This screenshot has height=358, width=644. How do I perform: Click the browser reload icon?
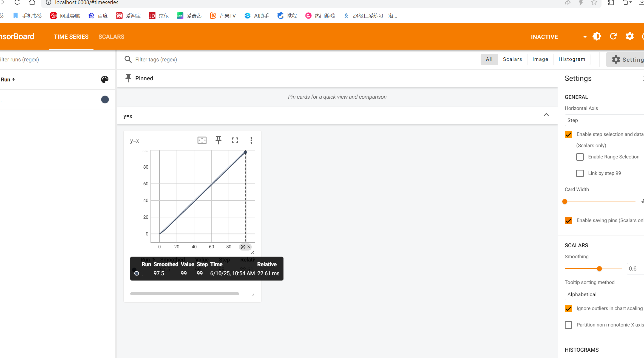click(x=17, y=2)
